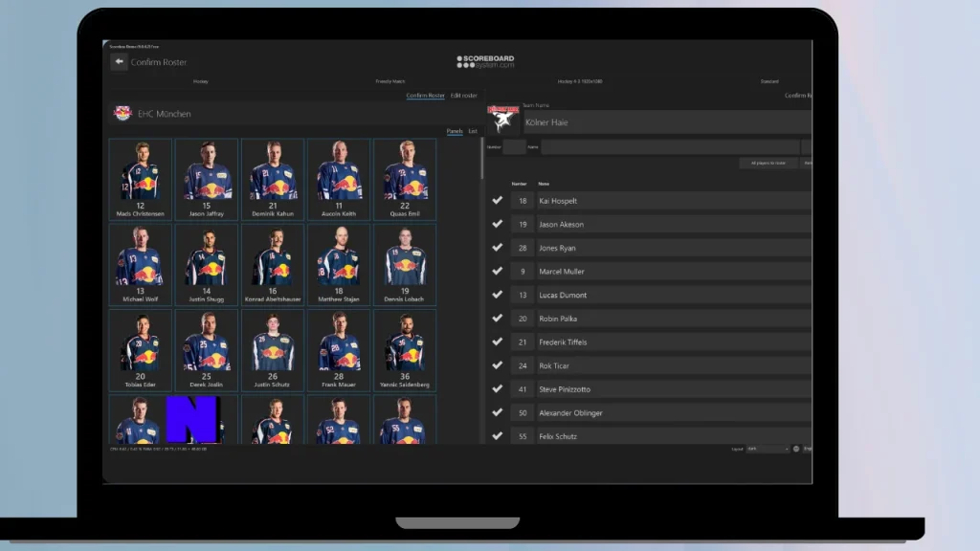Toggle the checkmark for Felix Schutz

498,435
